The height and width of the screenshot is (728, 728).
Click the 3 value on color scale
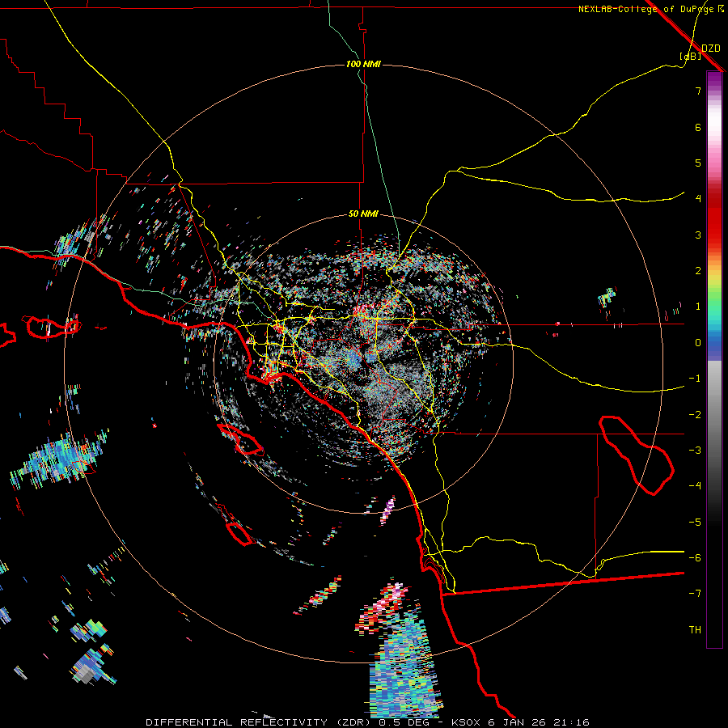pos(698,235)
